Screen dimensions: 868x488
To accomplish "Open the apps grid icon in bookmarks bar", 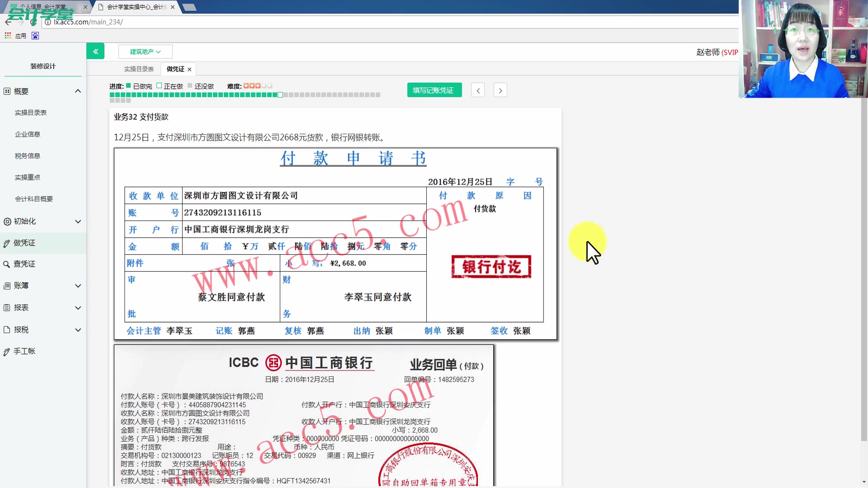I will pos(8,36).
